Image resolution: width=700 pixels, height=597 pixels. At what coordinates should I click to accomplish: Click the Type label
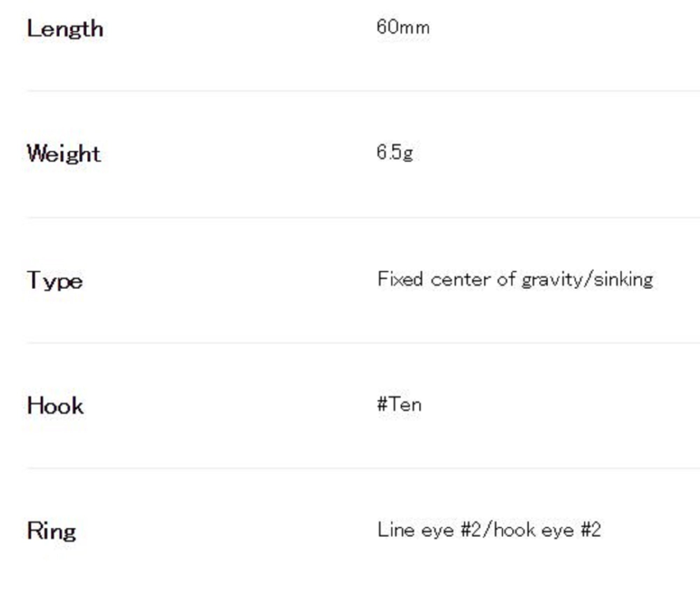[x=55, y=281]
